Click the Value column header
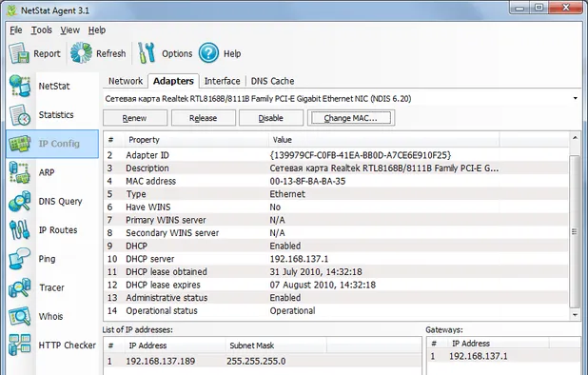The height and width of the screenshot is (375, 588). coord(384,140)
